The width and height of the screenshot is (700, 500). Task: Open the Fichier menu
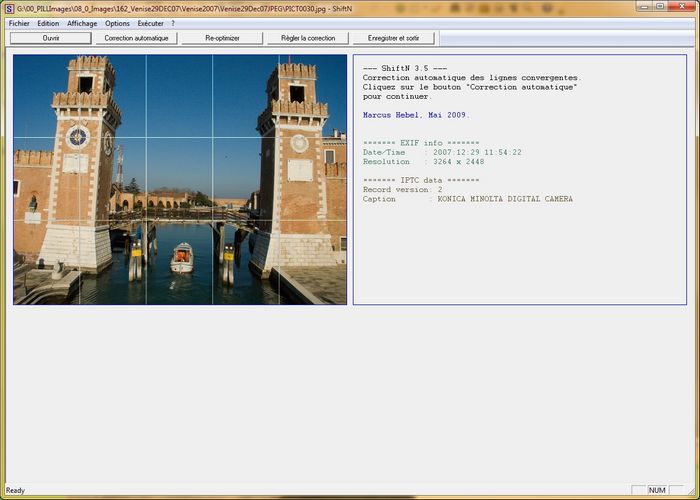[19, 23]
